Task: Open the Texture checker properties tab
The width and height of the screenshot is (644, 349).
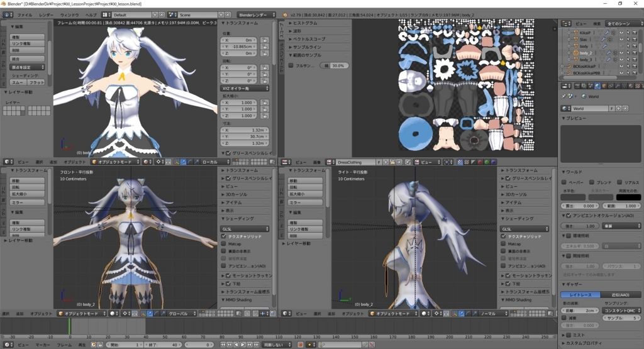Action: (638, 86)
